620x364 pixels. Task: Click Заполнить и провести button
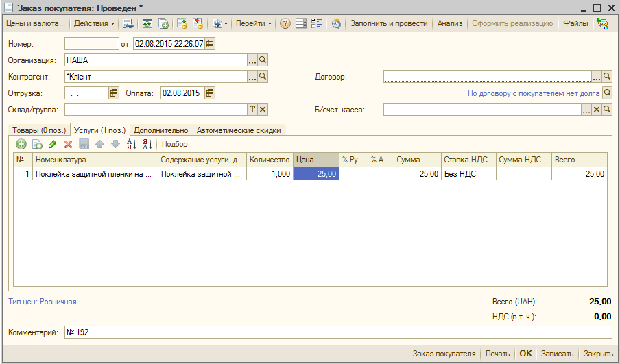[389, 23]
